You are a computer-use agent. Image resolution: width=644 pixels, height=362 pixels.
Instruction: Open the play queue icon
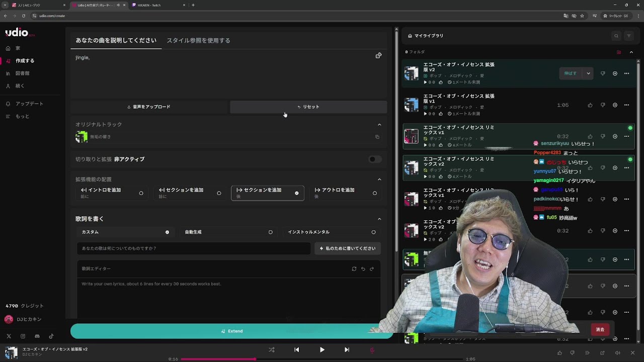[587, 353]
